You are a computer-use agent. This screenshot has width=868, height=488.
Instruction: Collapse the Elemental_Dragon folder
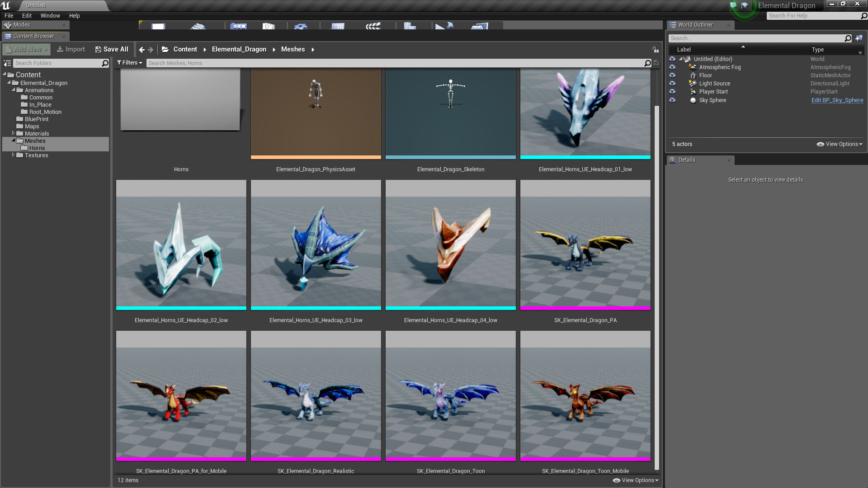(x=9, y=82)
